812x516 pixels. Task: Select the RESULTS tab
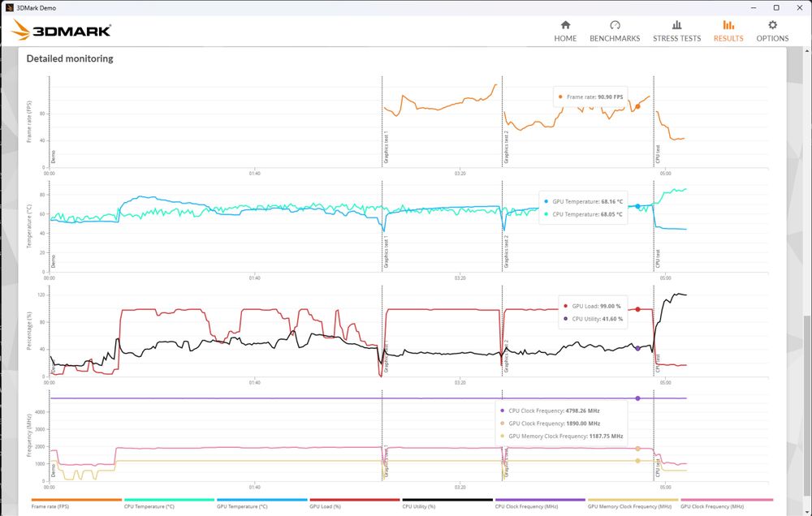pyautogui.click(x=728, y=32)
